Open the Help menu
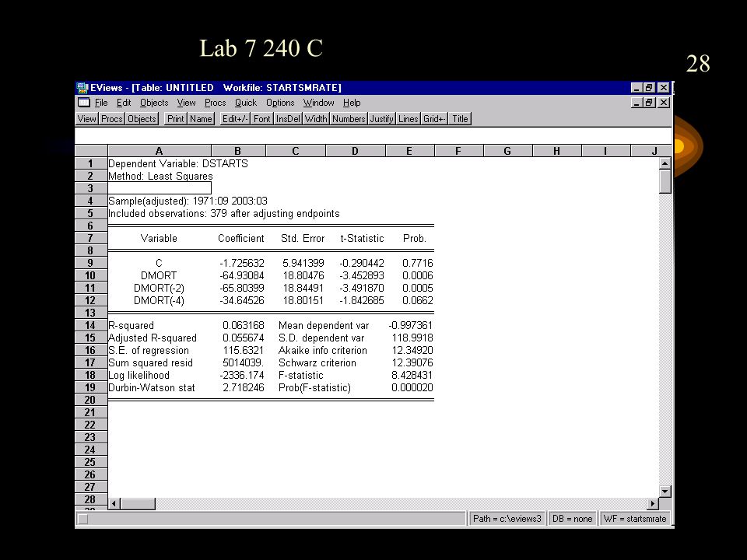Screen dimensions: 747x560 coord(352,103)
